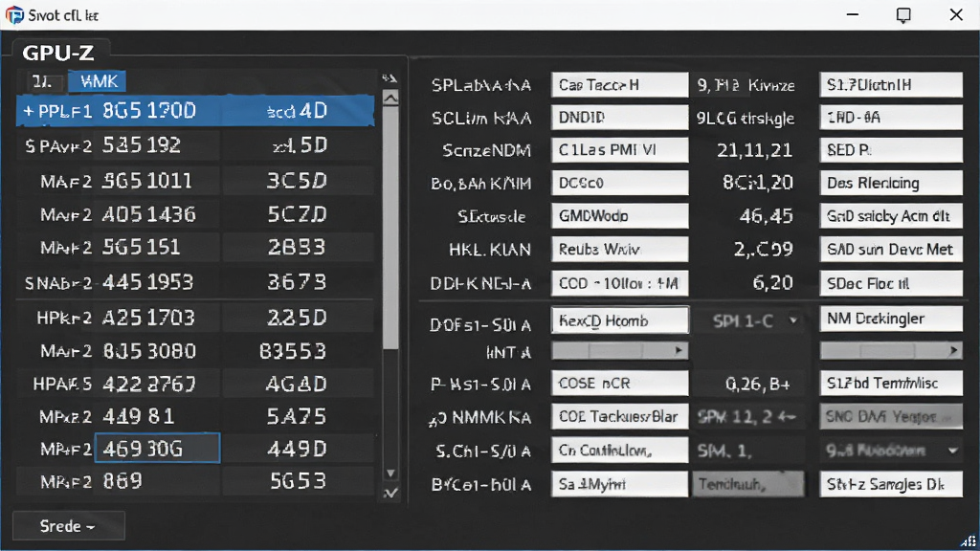
Task: Click the SNC DM button field
Action: (x=891, y=417)
